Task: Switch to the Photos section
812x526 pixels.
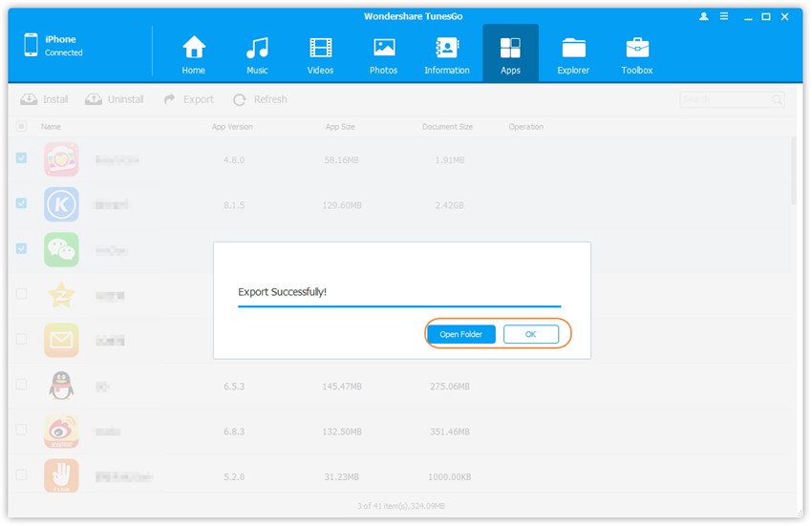Action: pos(384,54)
